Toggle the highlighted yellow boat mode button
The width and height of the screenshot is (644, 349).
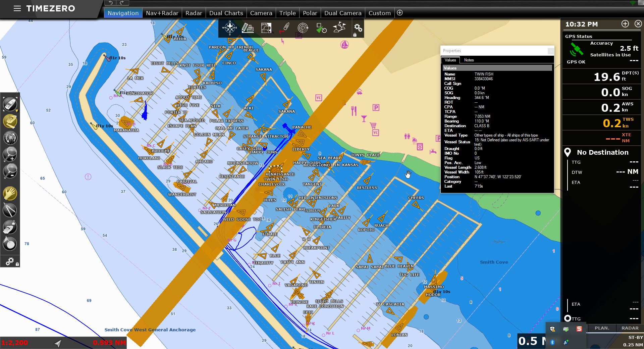pyautogui.click(x=10, y=121)
